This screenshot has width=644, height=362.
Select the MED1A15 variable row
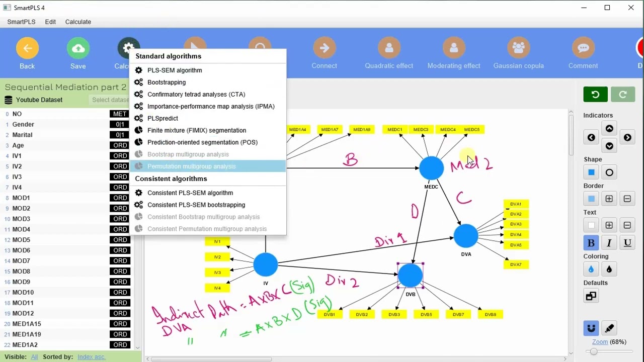point(66,324)
